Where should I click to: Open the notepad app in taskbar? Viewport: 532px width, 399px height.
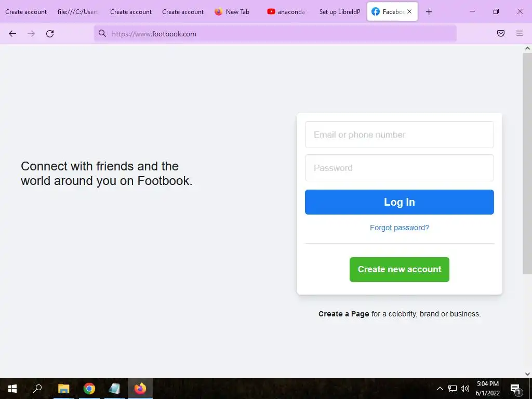(115, 389)
